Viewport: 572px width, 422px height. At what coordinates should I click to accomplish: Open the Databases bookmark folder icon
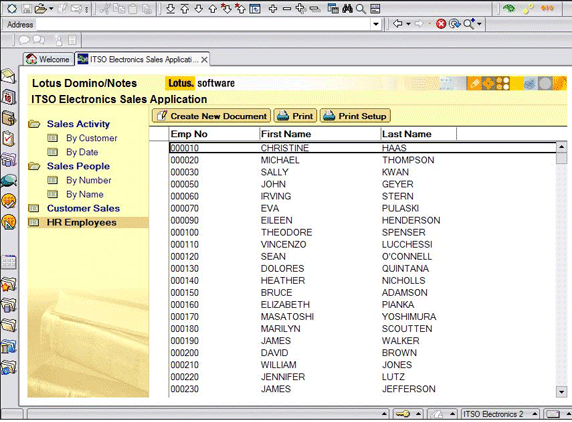pyautogui.click(x=8, y=305)
